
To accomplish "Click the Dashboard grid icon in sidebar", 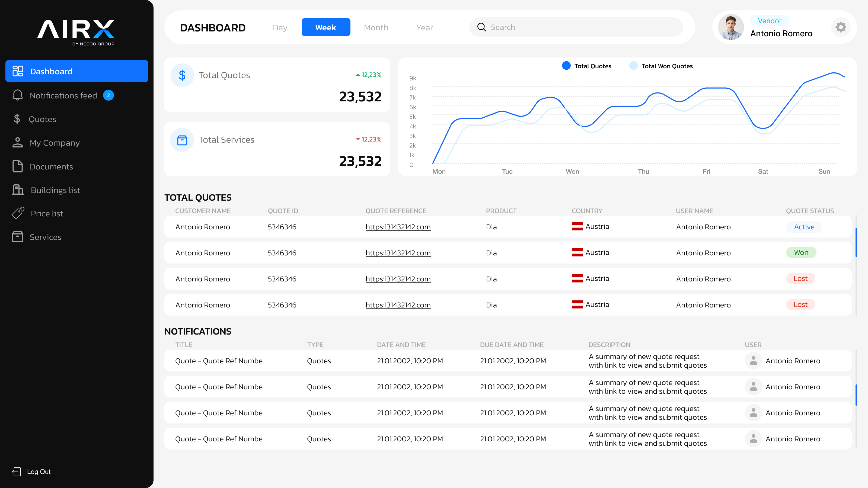I will click(x=18, y=71).
